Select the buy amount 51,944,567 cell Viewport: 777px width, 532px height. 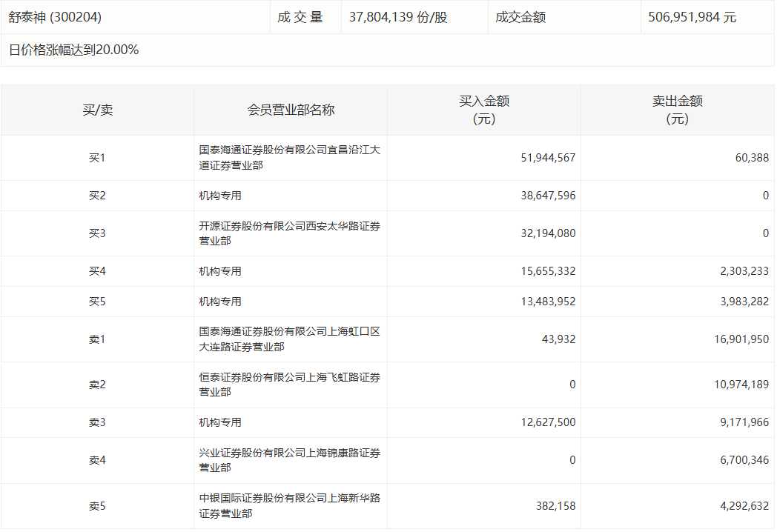coord(548,158)
